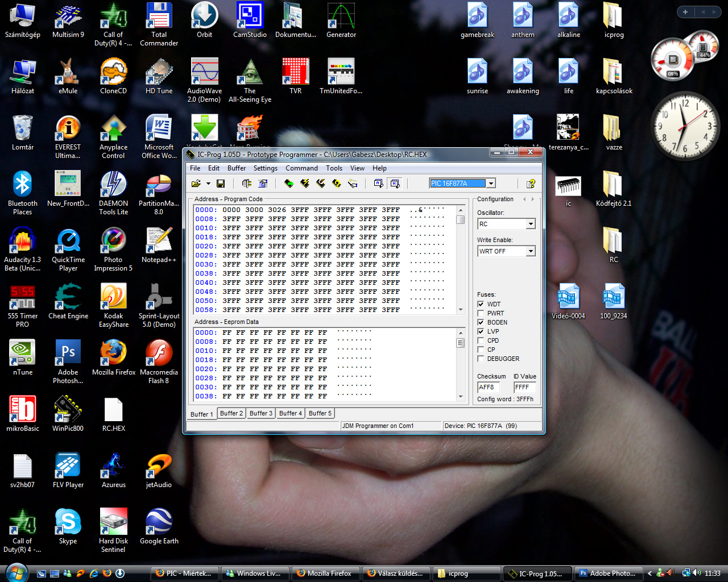The width and height of the screenshot is (728, 582).
Task: Switch to Assembler view icon in IC-Prog
Action: (378, 184)
